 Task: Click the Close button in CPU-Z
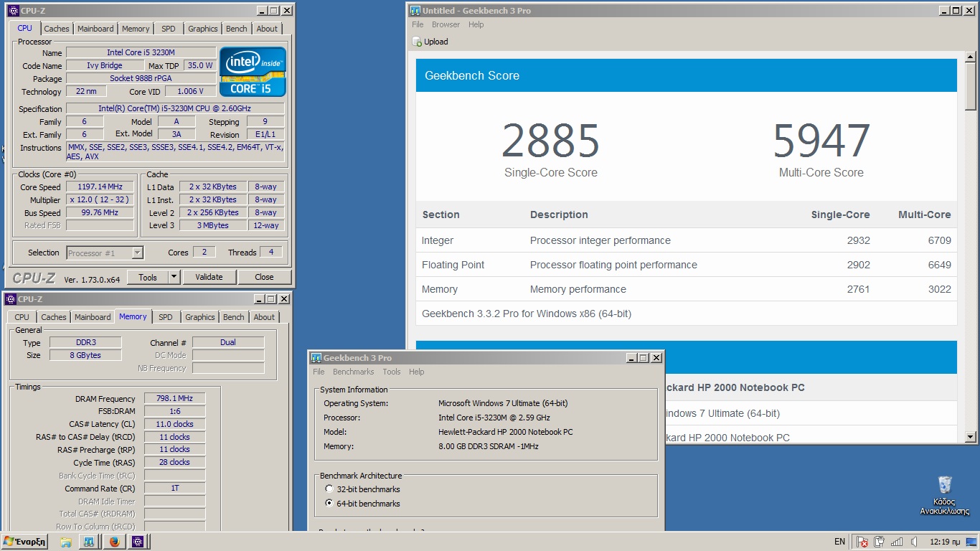pyautogui.click(x=264, y=277)
